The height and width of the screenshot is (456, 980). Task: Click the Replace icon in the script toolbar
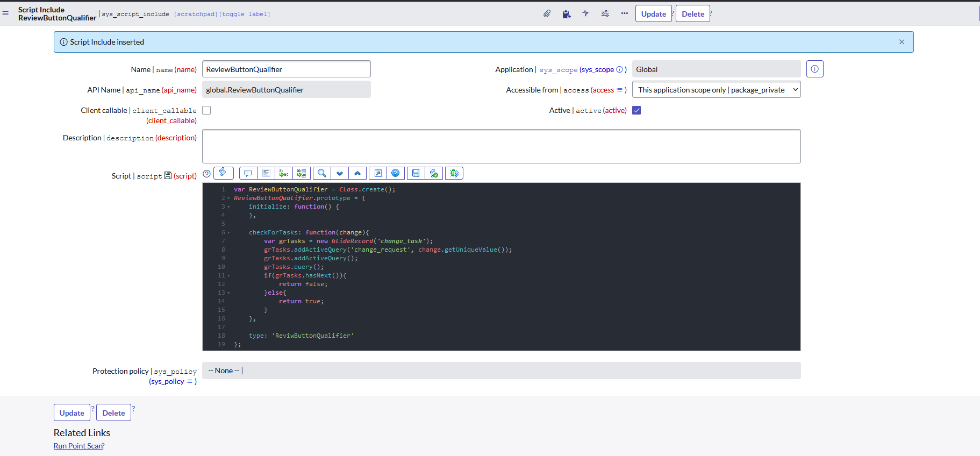(x=284, y=173)
